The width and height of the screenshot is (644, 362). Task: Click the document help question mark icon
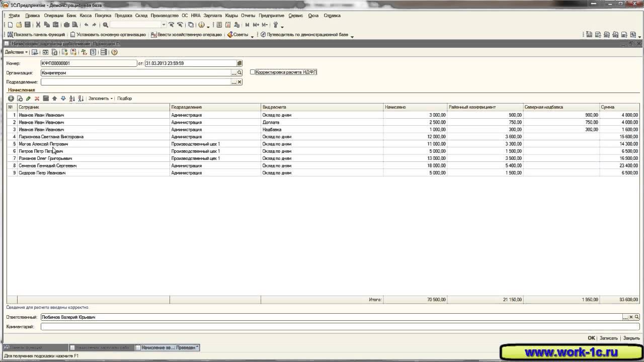point(114,52)
